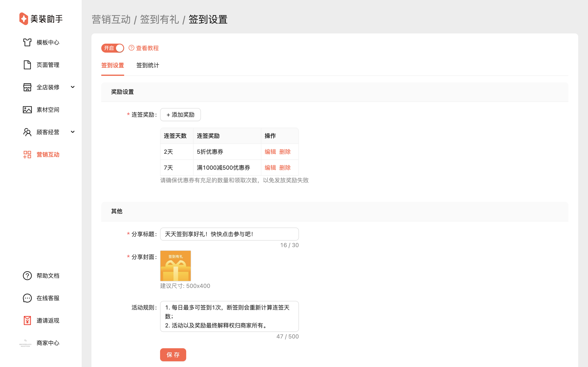Image resolution: width=588 pixels, height=367 pixels.
Task: Edit the 2天 reward row
Action: coord(270,152)
